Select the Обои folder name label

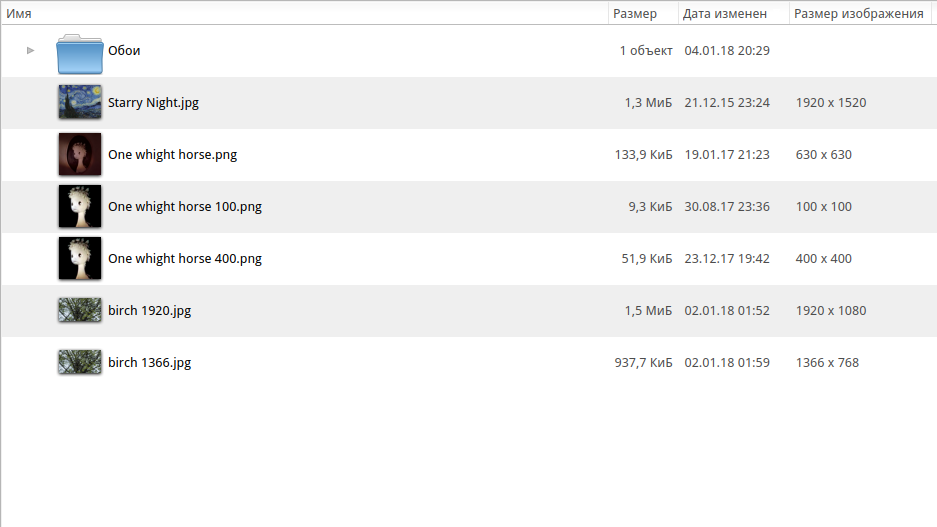click(124, 50)
